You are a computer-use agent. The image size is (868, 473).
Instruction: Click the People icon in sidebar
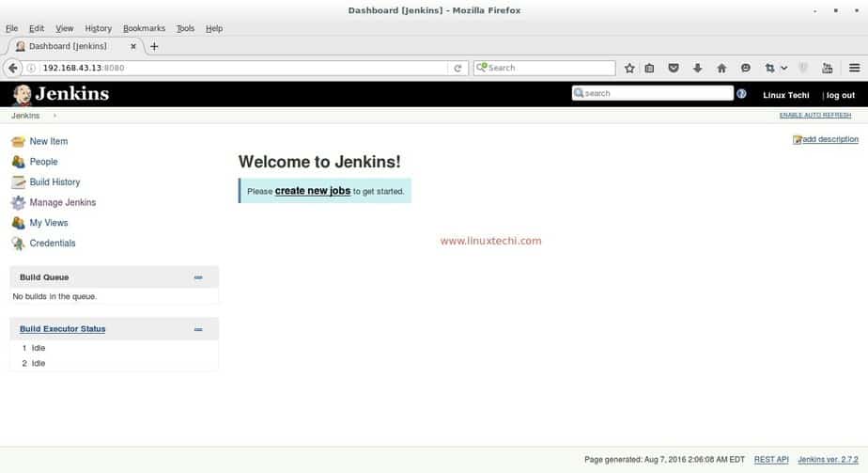click(x=18, y=162)
